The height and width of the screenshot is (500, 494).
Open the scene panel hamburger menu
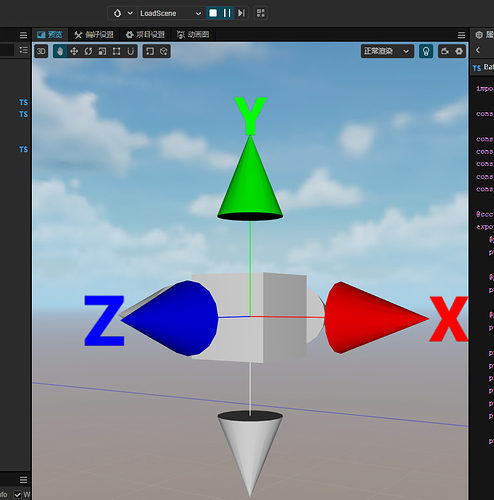coord(461,35)
